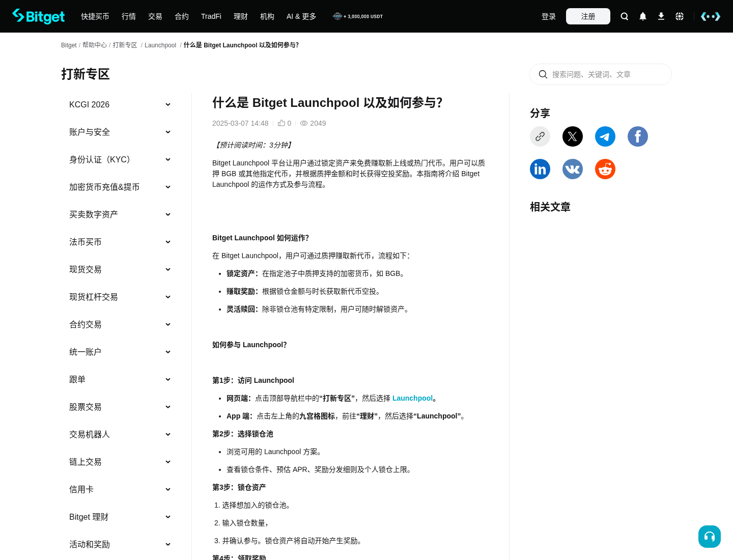Go to Launchpool breadcrumb link
The height and width of the screenshot is (560, 733).
(x=160, y=45)
